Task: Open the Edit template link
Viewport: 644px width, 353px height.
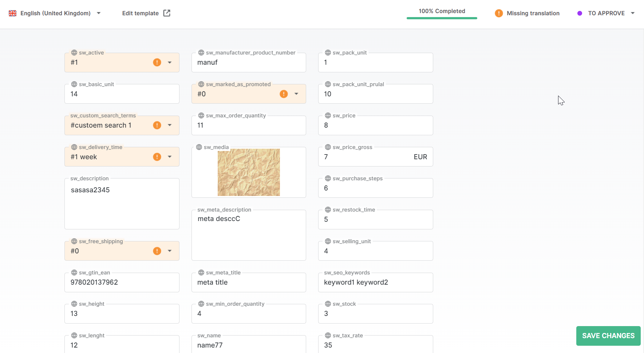Action: 141,13
